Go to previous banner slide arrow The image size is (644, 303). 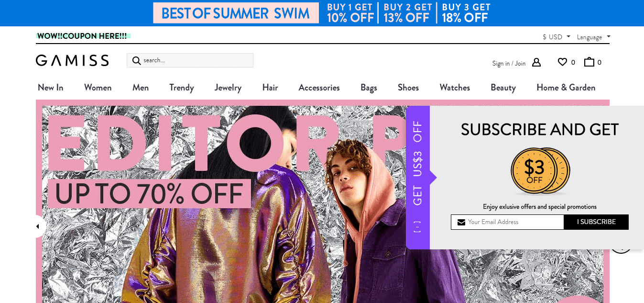pos(39,226)
